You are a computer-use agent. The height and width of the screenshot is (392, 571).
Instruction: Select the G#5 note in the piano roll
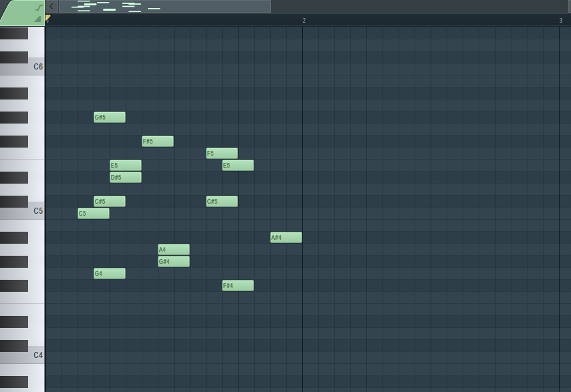pyautogui.click(x=109, y=117)
